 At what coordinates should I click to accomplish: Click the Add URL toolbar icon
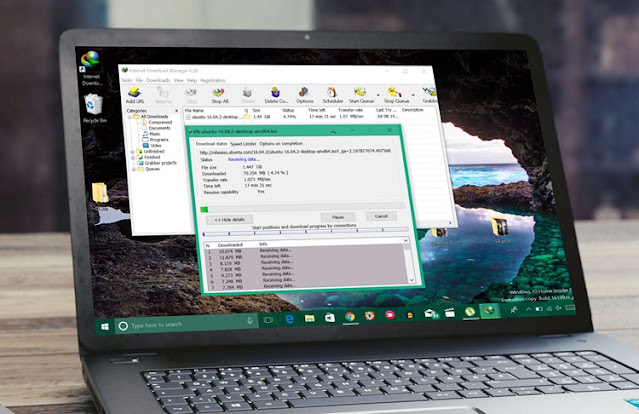134,95
